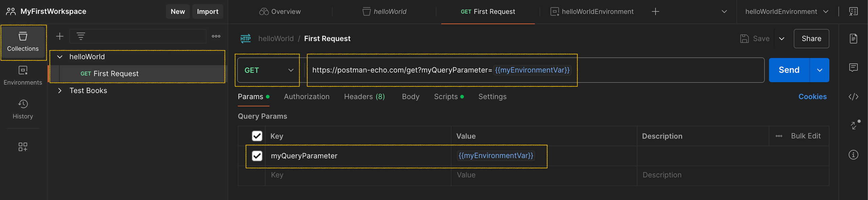Viewport: 868px width, 200px height.
Task: Click the New button
Action: coord(178,12)
